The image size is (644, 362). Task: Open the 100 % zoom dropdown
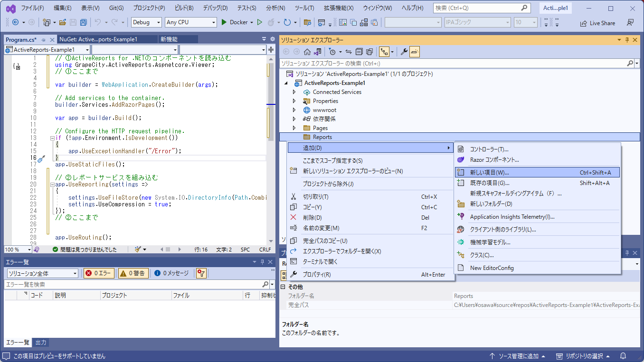click(18, 250)
